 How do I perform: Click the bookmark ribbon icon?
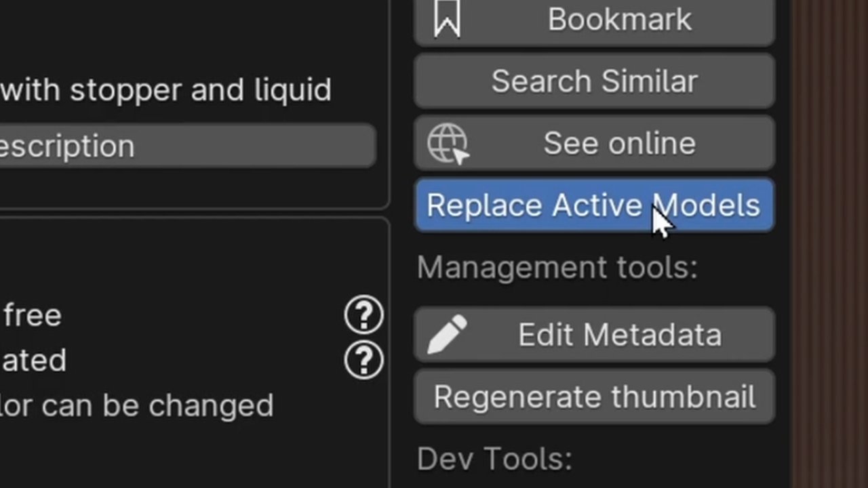pos(447,18)
